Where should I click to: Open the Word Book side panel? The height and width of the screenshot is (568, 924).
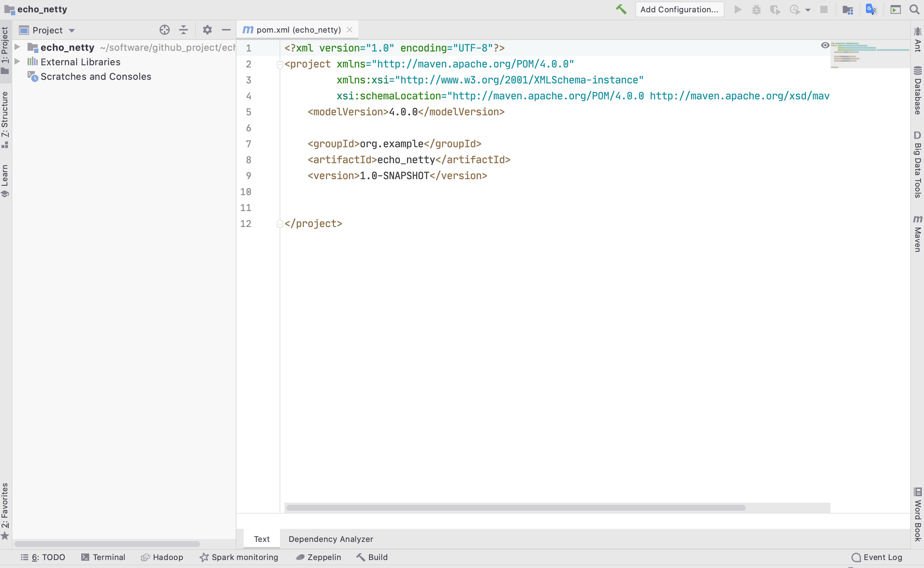click(917, 514)
